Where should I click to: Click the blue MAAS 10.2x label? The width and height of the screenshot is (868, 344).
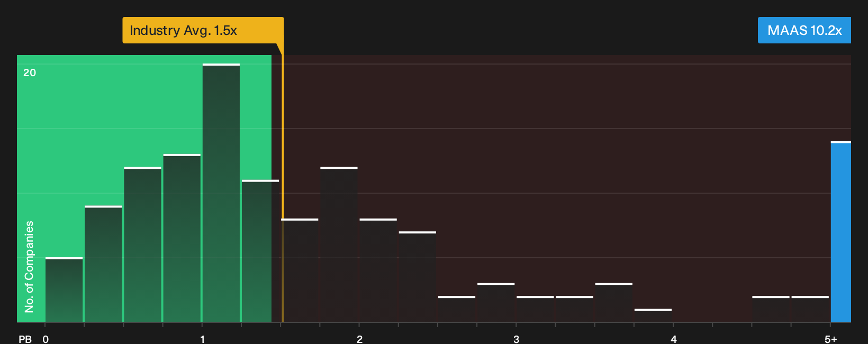tap(804, 30)
